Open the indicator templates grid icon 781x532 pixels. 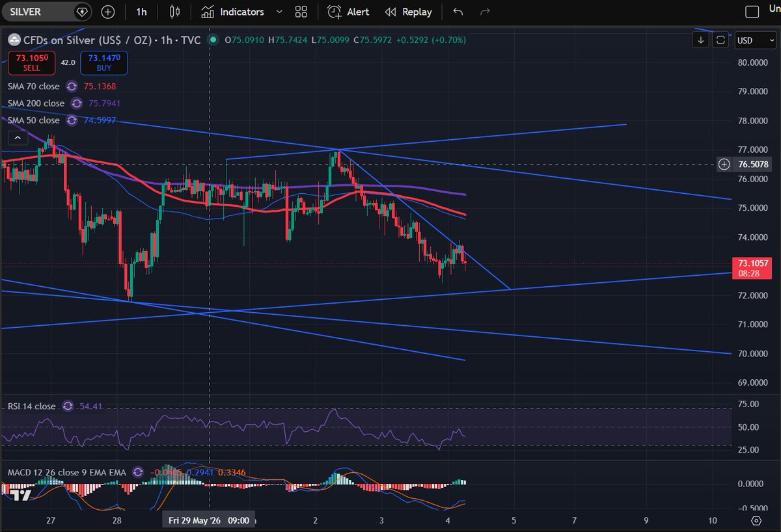coord(301,12)
